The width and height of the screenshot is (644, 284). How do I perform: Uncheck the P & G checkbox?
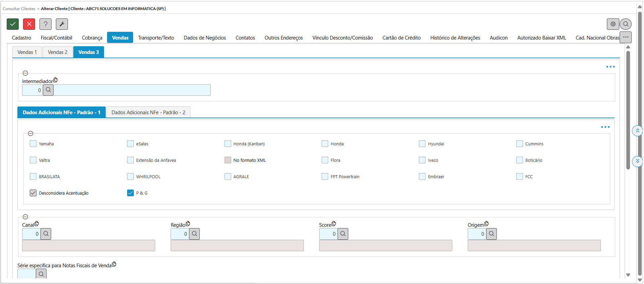130,193
